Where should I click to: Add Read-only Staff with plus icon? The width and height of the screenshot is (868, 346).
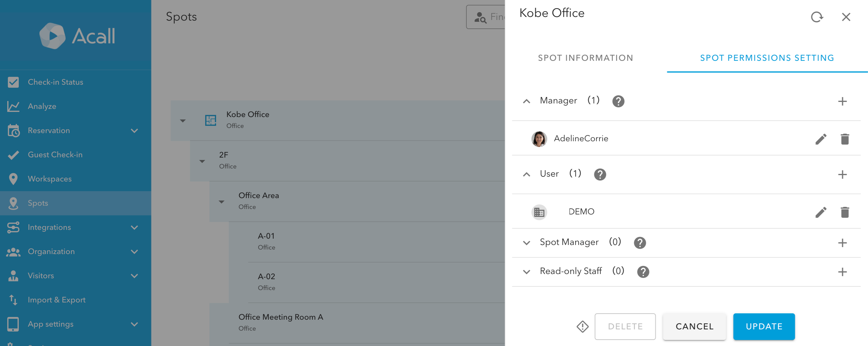[842, 272]
